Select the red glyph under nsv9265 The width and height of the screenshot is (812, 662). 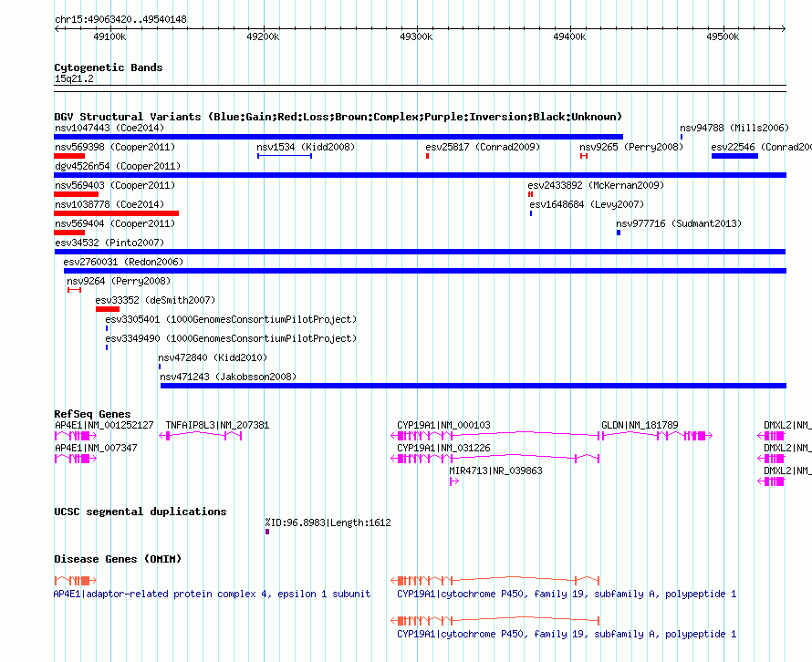pyautogui.click(x=584, y=156)
